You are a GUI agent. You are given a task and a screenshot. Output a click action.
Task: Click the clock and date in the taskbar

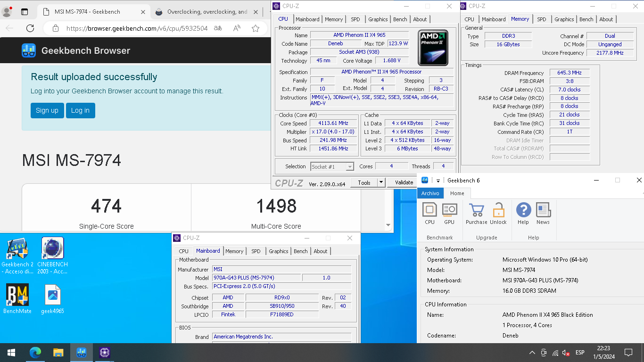click(x=605, y=353)
